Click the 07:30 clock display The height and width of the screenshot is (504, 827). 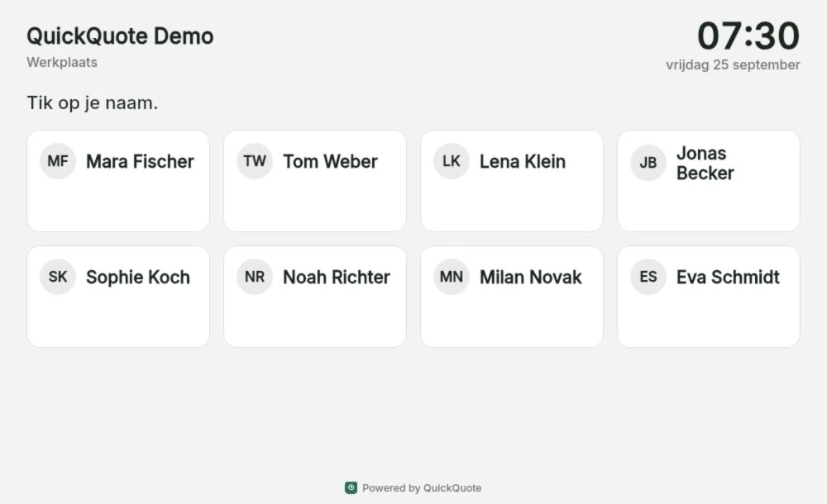click(748, 36)
